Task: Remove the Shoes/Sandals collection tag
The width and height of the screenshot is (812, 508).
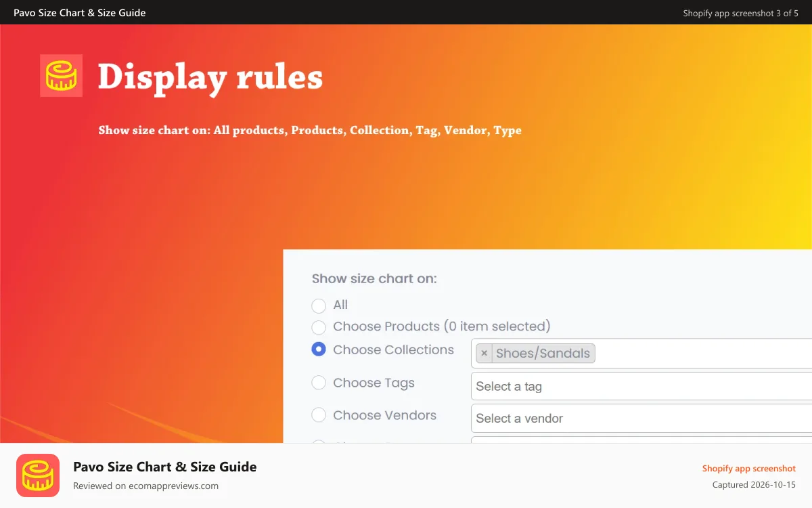Action: 484,353
